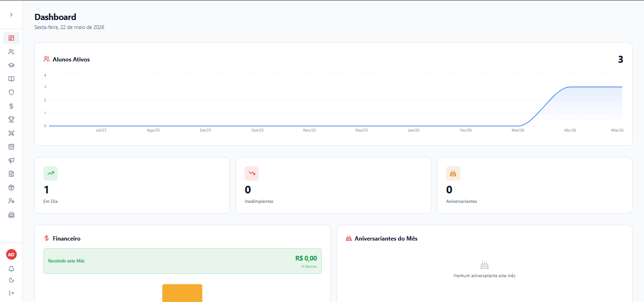Open the dollar sign finance sidebar icon

(x=11, y=106)
